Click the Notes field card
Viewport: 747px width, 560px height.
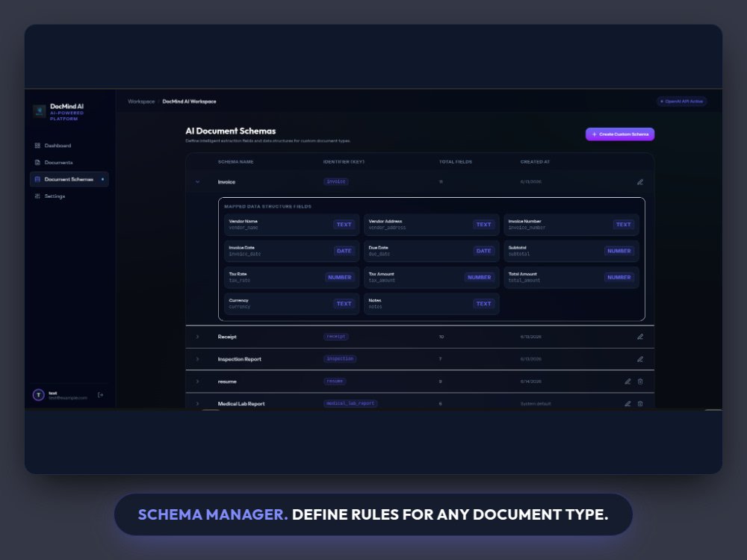(x=432, y=304)
